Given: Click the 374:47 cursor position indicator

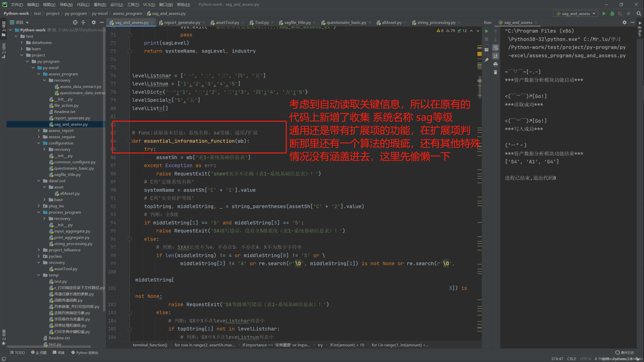Looking at the screenshot, I should [557, 359].
